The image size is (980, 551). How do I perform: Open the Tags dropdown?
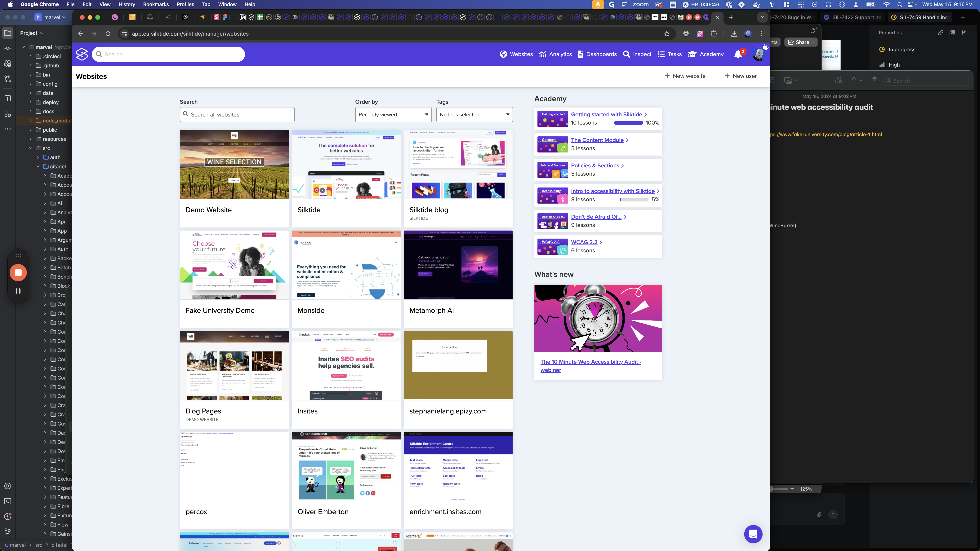[x=474, y=114]
